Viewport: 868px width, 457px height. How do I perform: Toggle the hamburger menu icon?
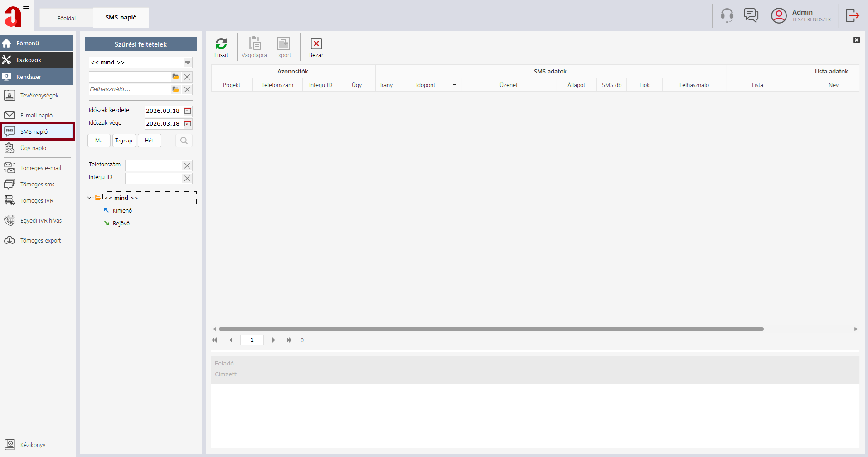(x=26, y=8)
